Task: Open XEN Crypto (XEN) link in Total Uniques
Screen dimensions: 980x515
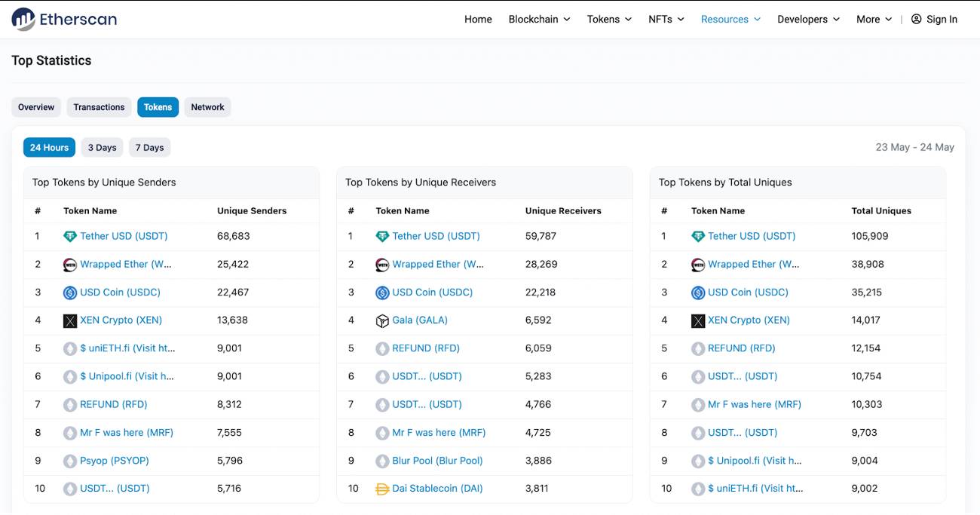Action: click(x=749, y=320)
